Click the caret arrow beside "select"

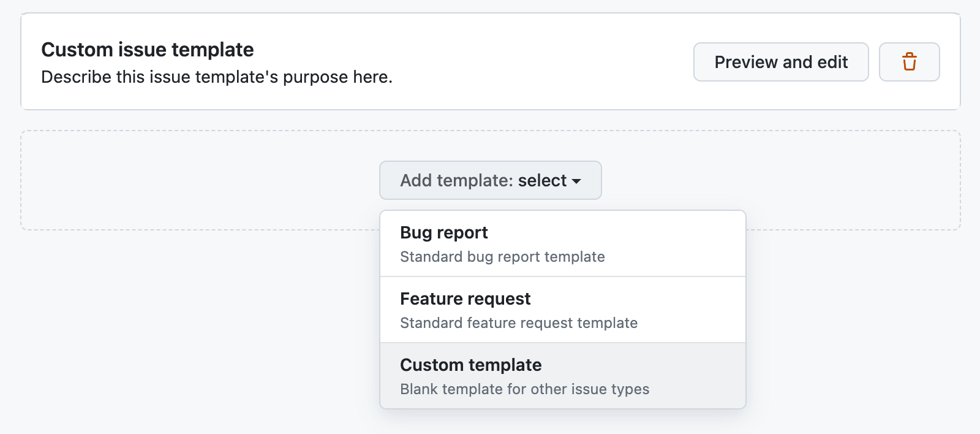click(576, 181)
